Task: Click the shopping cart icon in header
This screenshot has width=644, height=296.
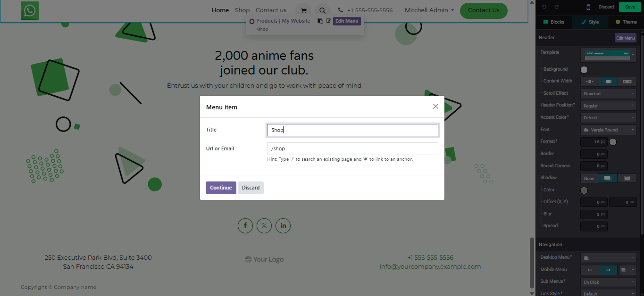Action: 303,10
